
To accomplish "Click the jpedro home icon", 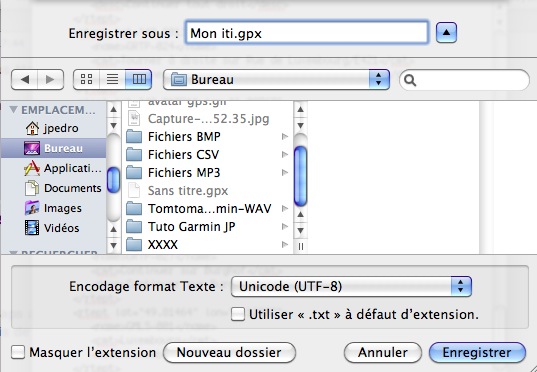I will [x=32, y=128].
